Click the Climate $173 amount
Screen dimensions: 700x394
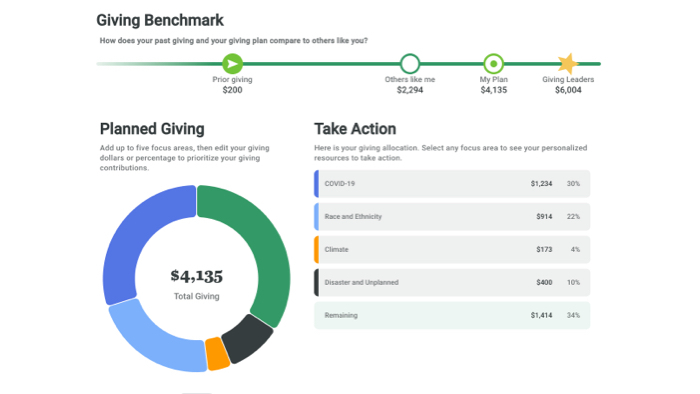tap(544, 249)
